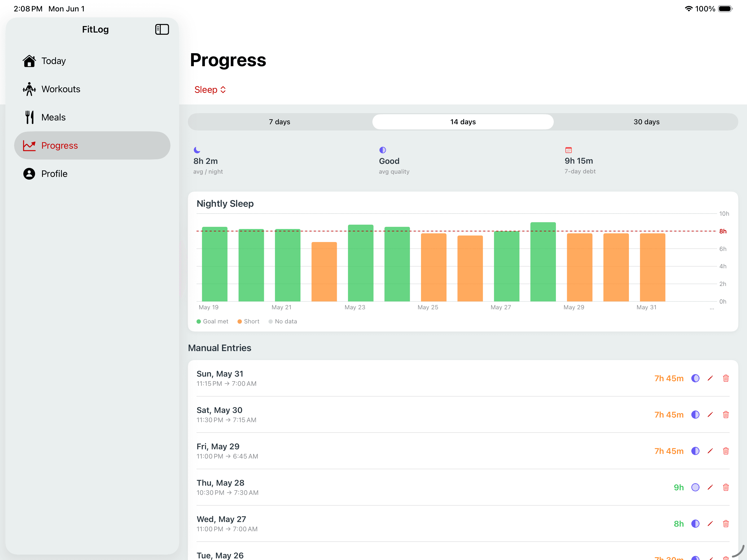Open the Sat, May 30 entry row
This screenshot has width=747, height=560.
point(463,415)
